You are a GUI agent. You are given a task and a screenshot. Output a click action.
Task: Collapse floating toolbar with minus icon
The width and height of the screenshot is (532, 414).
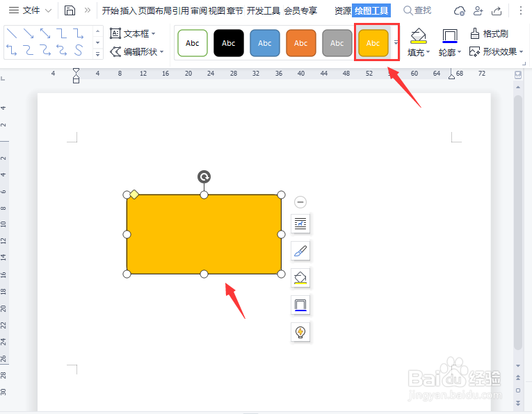click(300, 202)
